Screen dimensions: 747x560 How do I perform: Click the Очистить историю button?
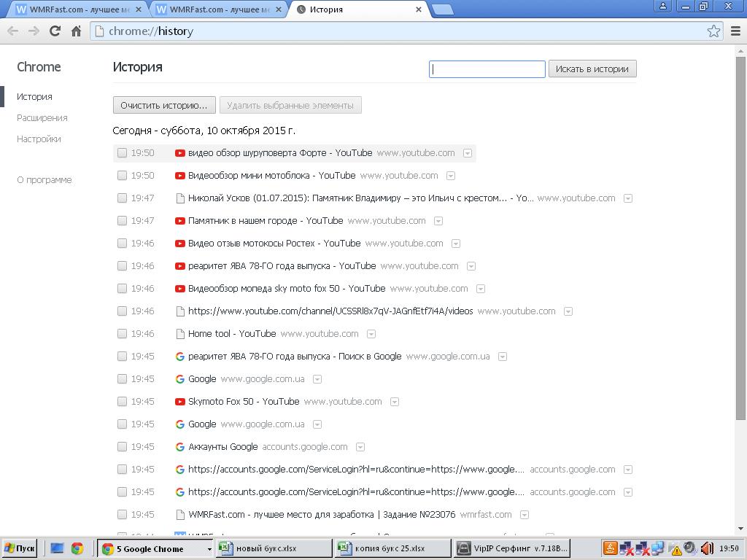pyautogui.click(x=164, y=105)
